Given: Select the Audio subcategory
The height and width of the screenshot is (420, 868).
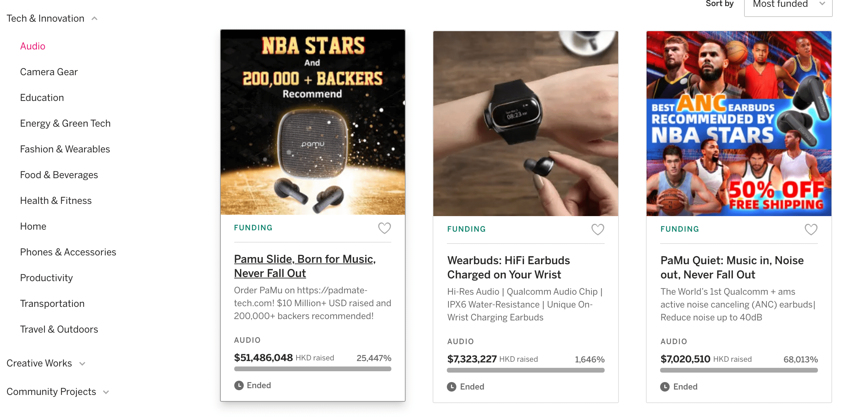Looking at the screenshot, I should click(32, 46).
